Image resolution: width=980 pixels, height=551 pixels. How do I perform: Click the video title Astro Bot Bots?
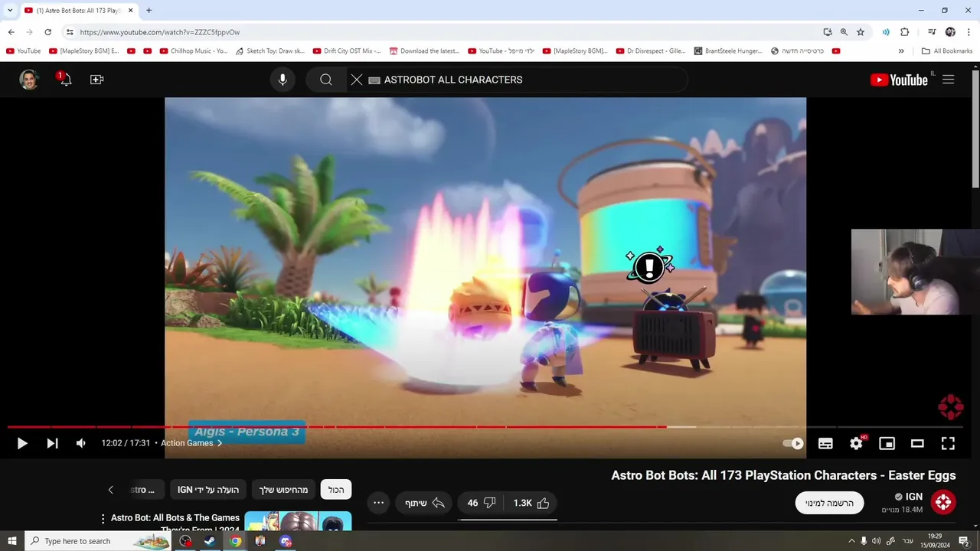tap(783, 475)
